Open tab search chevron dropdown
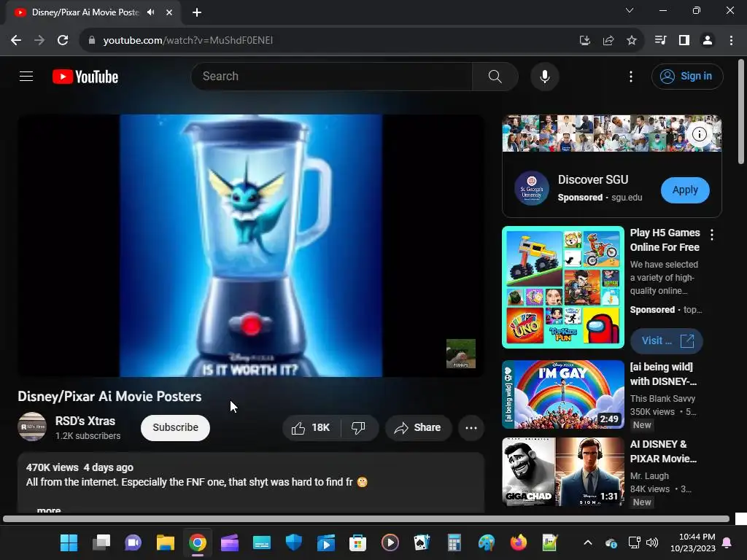This screenshot has height=560, width=747. (630, 10)
